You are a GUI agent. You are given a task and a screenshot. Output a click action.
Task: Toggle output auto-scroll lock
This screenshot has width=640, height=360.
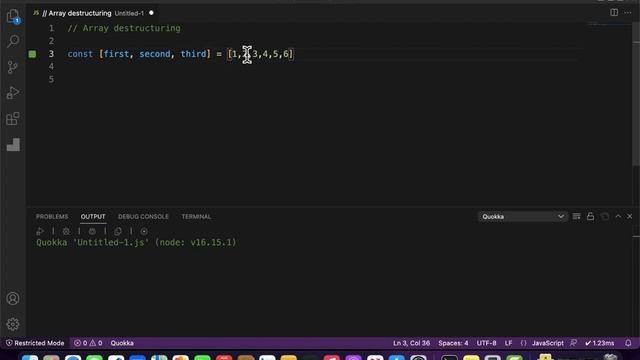pyautogui.click(x=590, y=216)
